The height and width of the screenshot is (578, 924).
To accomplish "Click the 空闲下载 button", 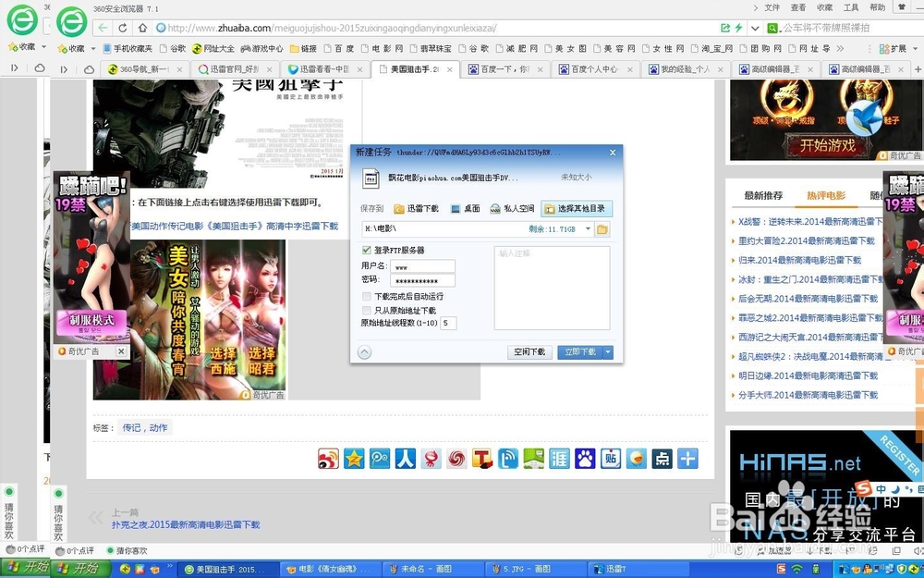I will pyautogui.click(x=529, y=352).
